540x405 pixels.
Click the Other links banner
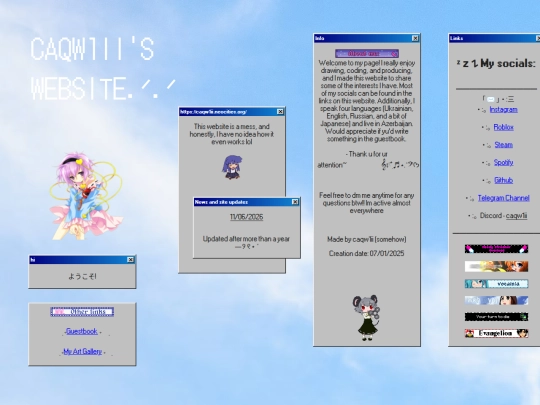pyautogui.click(x=82, y=312)
